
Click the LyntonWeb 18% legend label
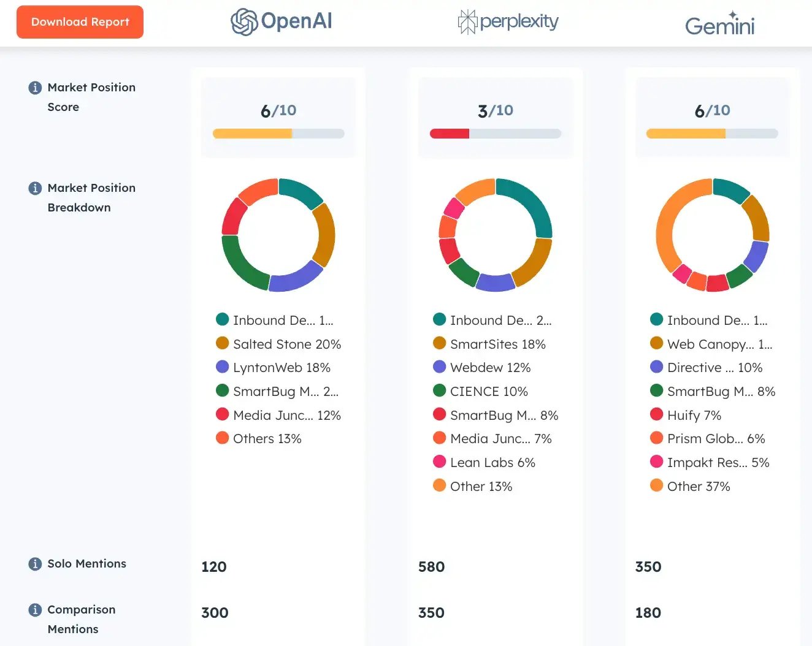(282, 368)
